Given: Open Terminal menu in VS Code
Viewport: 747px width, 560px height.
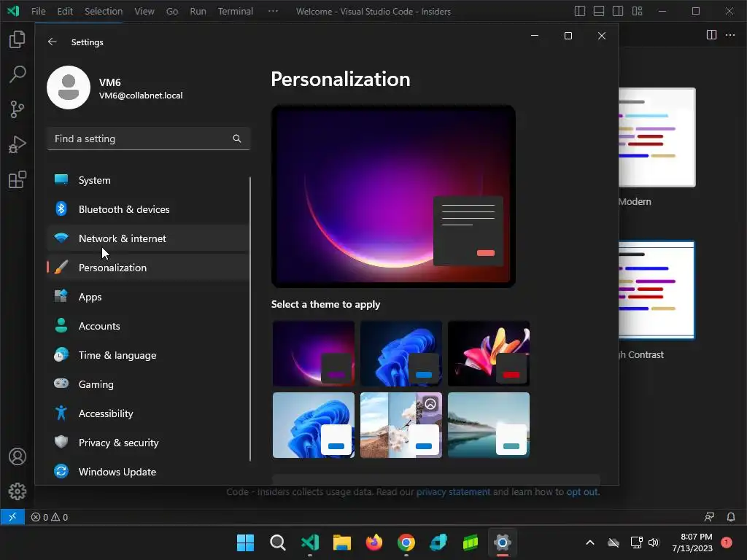Looking at the screenshot, I should point(236,11).
